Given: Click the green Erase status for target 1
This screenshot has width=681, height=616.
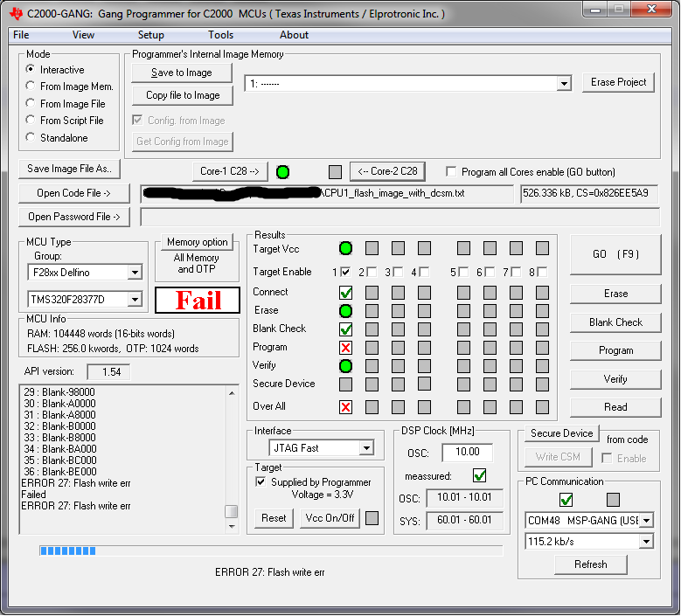Looking at the screenshot, I should click(345, 311).
